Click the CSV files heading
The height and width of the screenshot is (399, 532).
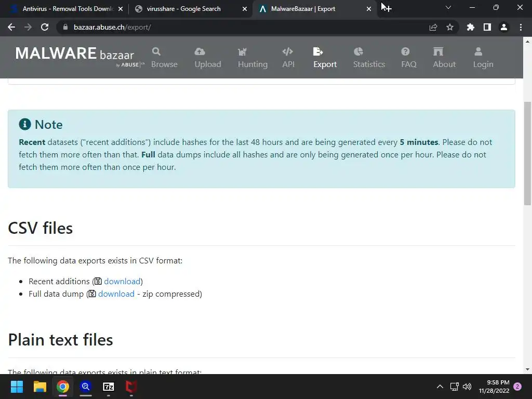coord(41,228)
